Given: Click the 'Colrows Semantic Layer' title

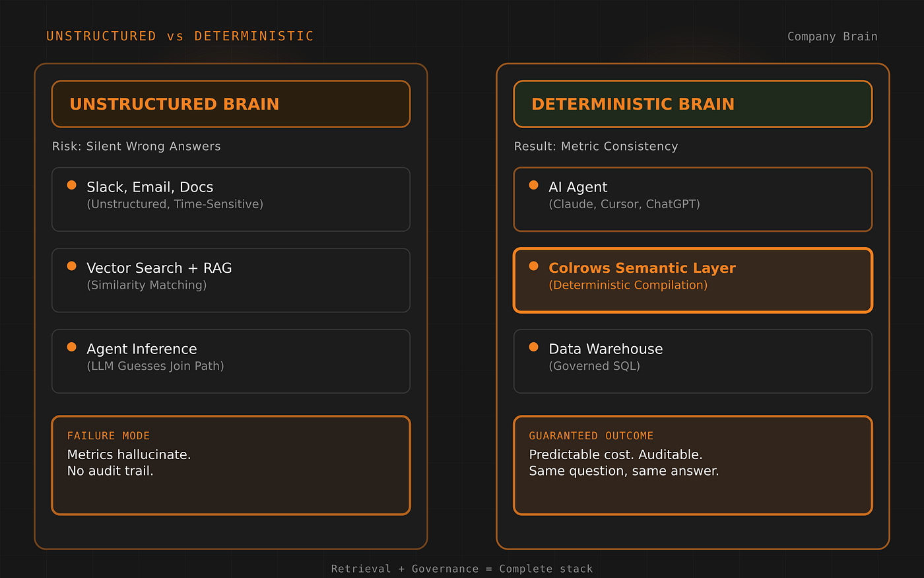Looking at the screenshot, I should click(642, 268).
